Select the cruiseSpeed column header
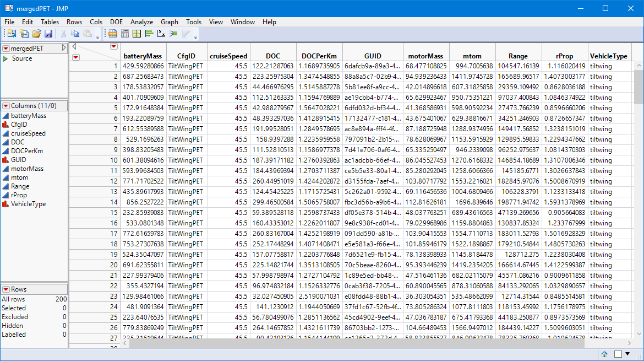 pos(228,56)
